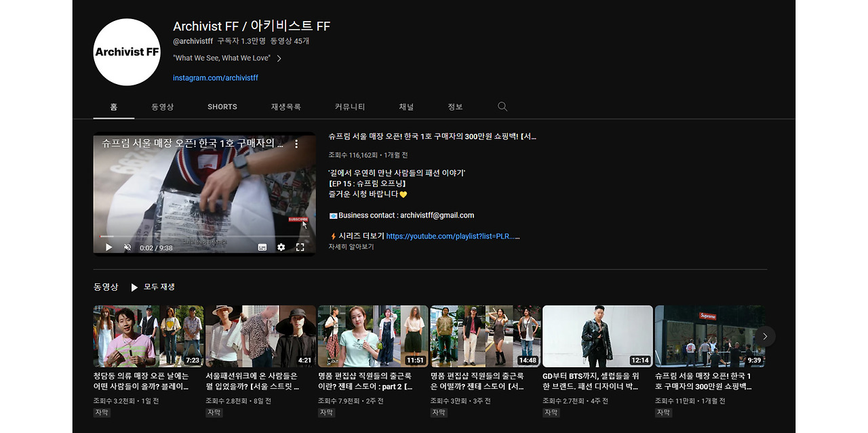The image size is (868, 433).
Task: Click the Archivist FF channel avatar
Action: [x=127, y=52]
